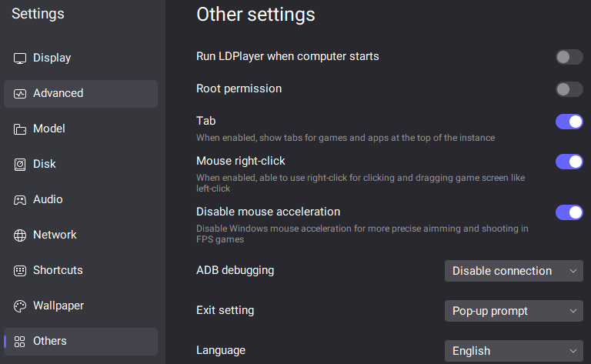The height and width of the screenshot is (364, 591).
Task: Click the Shortcuts keyboard icon
Action: coord(20,271)
